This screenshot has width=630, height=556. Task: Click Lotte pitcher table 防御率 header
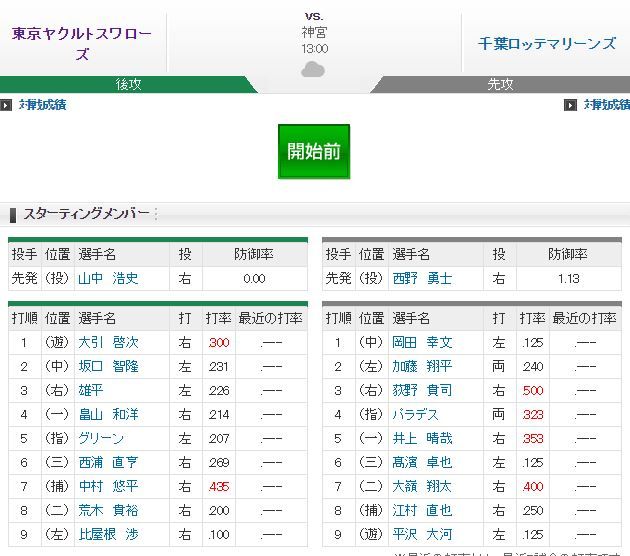[x=568, y=254]
